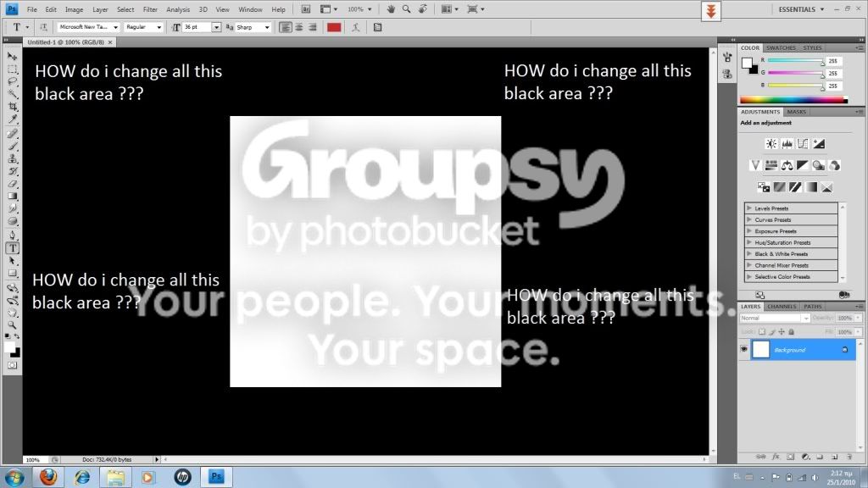Viewport: 868px width, 488px height.
Task: Open the Filter menu
Action: 150,9
